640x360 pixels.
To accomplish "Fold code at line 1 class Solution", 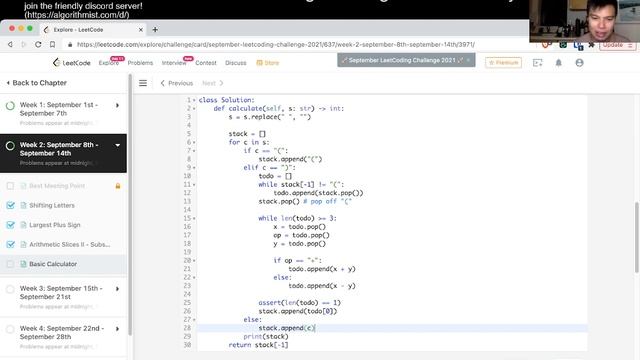I will tap(194, 100).
